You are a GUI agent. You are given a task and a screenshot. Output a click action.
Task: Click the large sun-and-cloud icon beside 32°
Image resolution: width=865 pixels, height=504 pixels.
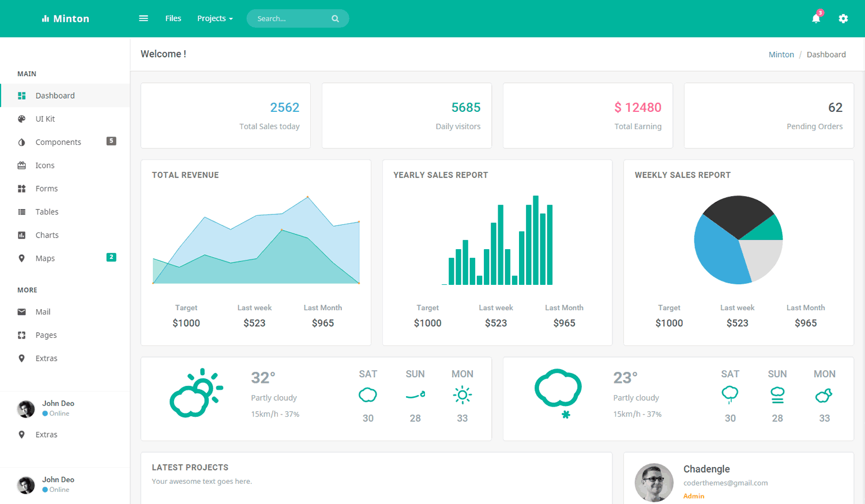point(196,393)
